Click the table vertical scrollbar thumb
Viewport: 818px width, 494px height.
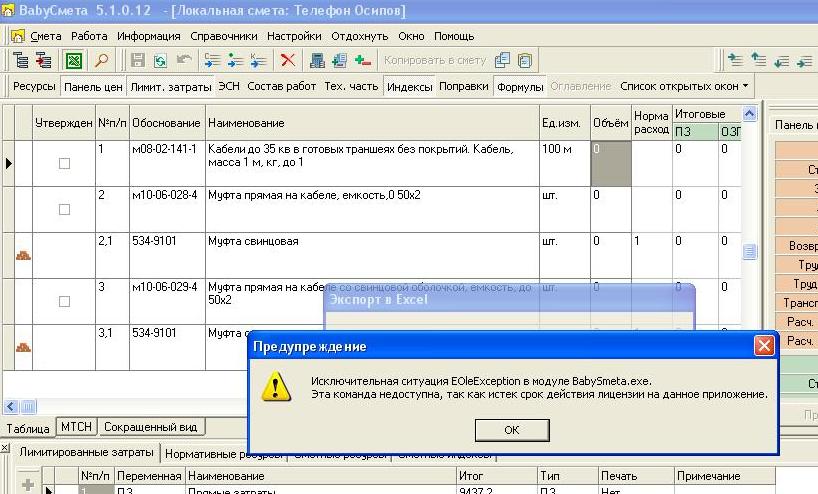click(x=749, y=251)
